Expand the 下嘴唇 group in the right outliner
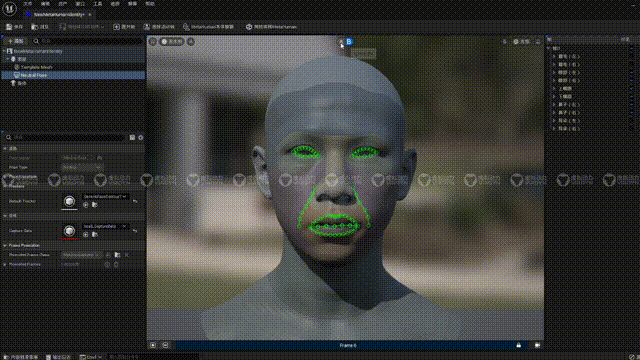 click(x=554, y=97)
